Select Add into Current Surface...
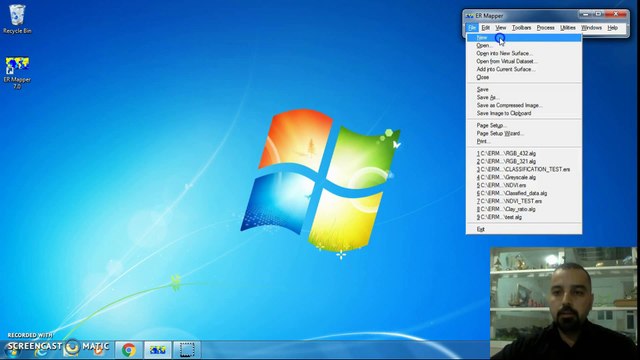Image resolution: width=640 pixels, height=360 pixels. pyautogui.click(x=524, y=69)
